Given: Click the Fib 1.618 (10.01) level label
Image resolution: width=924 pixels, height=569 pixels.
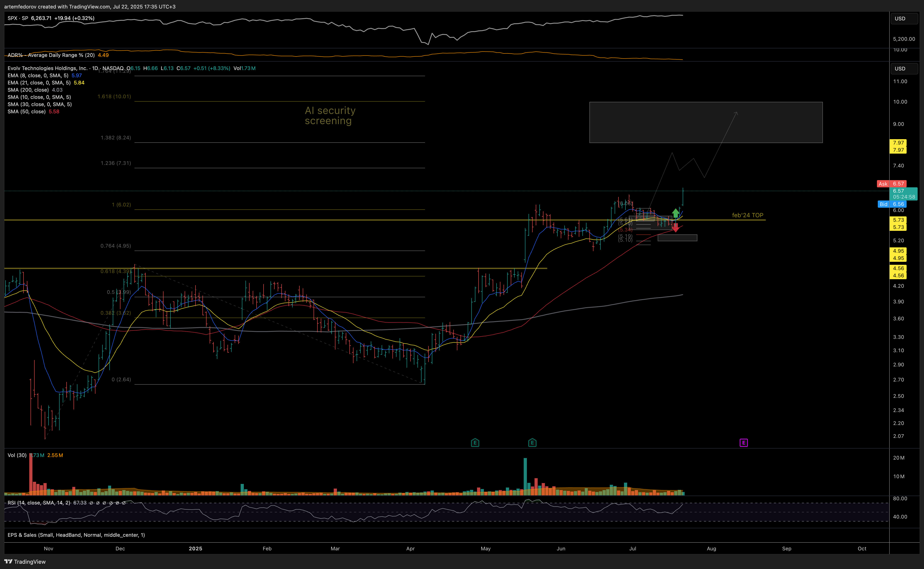Looking at the screenshot, I should [x=114, y=96].
